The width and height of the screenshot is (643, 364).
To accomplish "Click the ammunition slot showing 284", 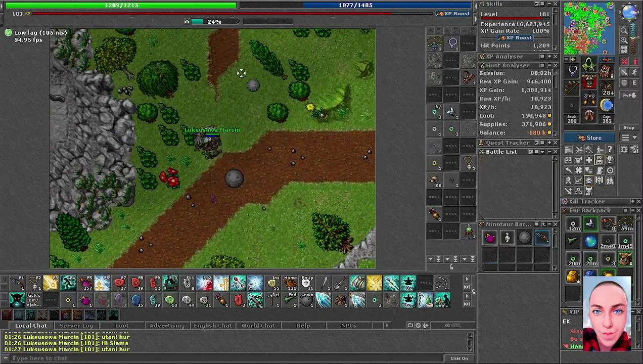I will click(607, 88).
